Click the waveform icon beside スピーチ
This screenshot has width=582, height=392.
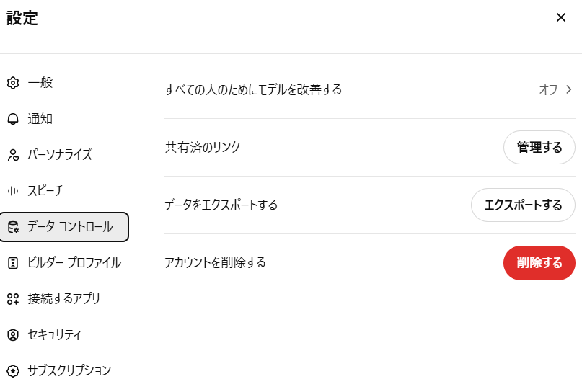[13, 191]
